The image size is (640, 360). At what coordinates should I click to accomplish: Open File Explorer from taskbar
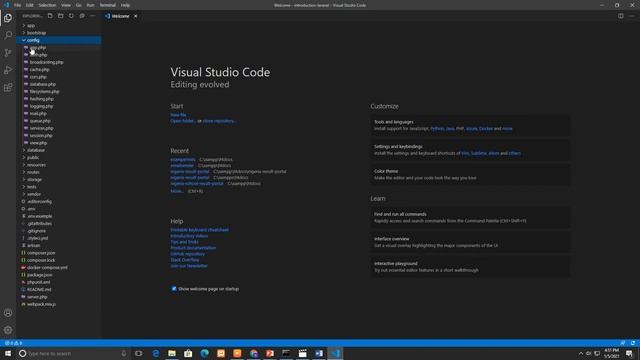(x=172, y=353)
